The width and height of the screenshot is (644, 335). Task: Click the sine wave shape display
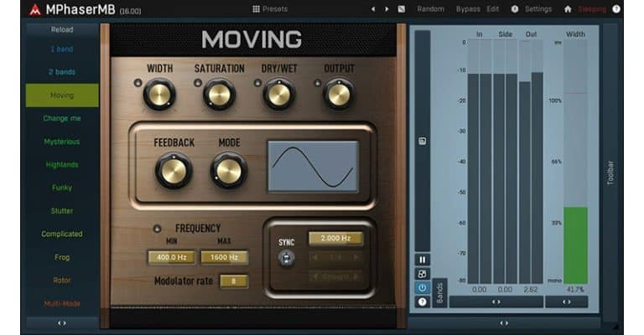tap(313, 167)
